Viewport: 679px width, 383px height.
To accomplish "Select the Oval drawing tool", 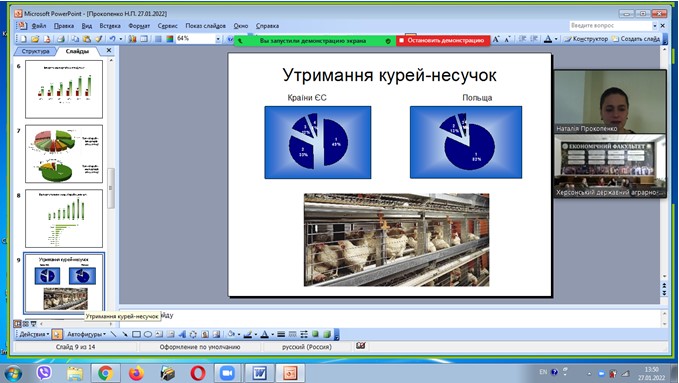I will point(148,334).
